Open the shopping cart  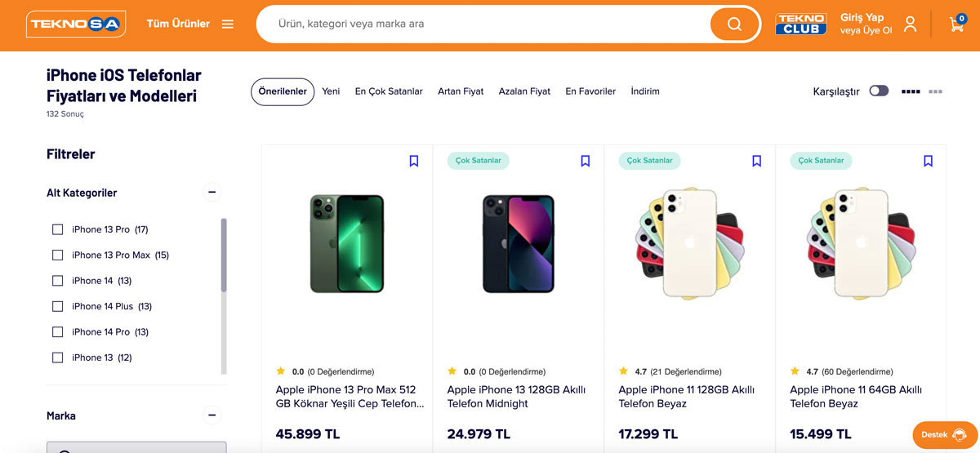point(956,24)
